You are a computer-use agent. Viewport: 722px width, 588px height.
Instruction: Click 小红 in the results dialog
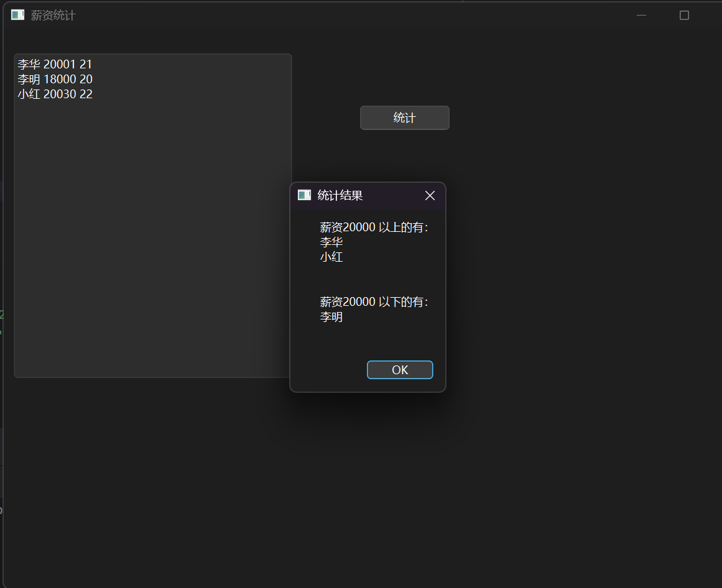(x=331, y=257)
